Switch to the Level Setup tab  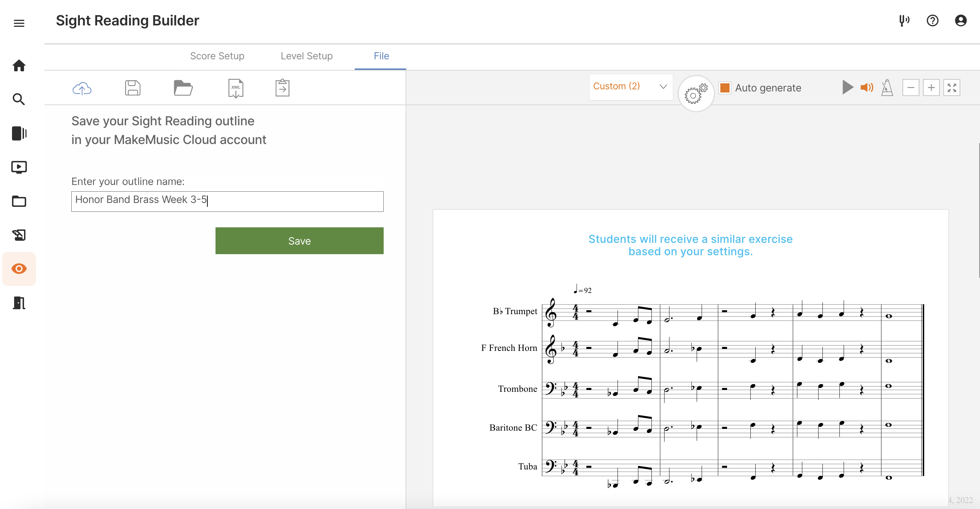[306, 56]
